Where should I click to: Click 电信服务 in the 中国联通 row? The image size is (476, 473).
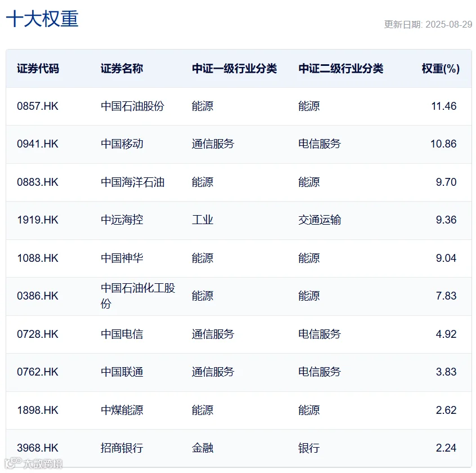pos(320,372)
